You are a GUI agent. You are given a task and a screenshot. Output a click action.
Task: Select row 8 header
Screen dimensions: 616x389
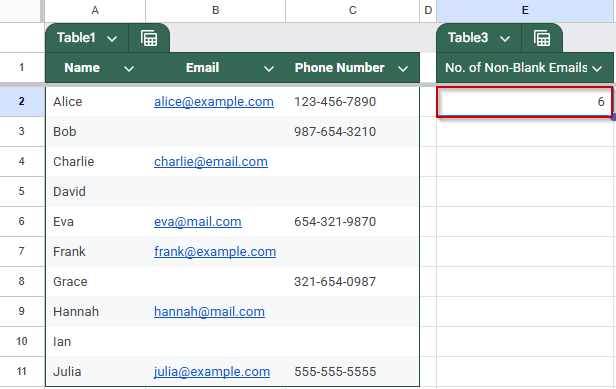22,281
